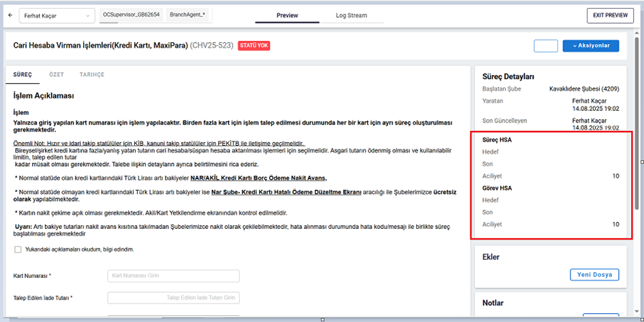Click the empty button beside Aksiyonlar

click(x=545, y=46)
